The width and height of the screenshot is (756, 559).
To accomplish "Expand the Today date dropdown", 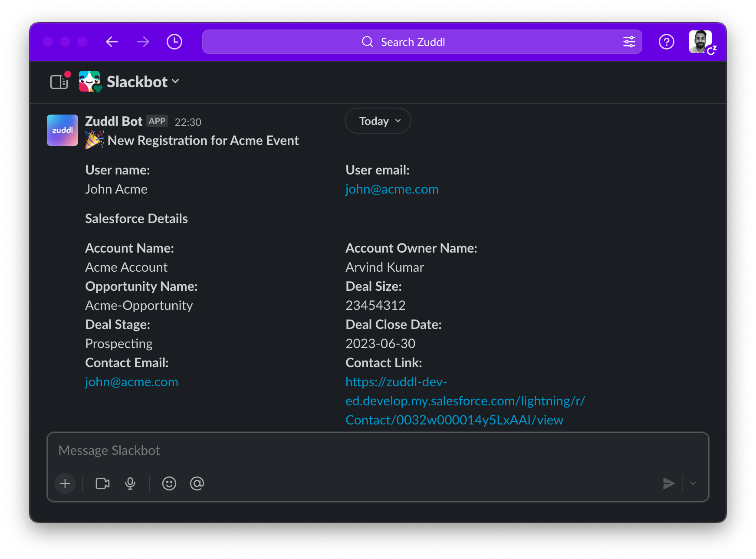I will pos(378,121).
